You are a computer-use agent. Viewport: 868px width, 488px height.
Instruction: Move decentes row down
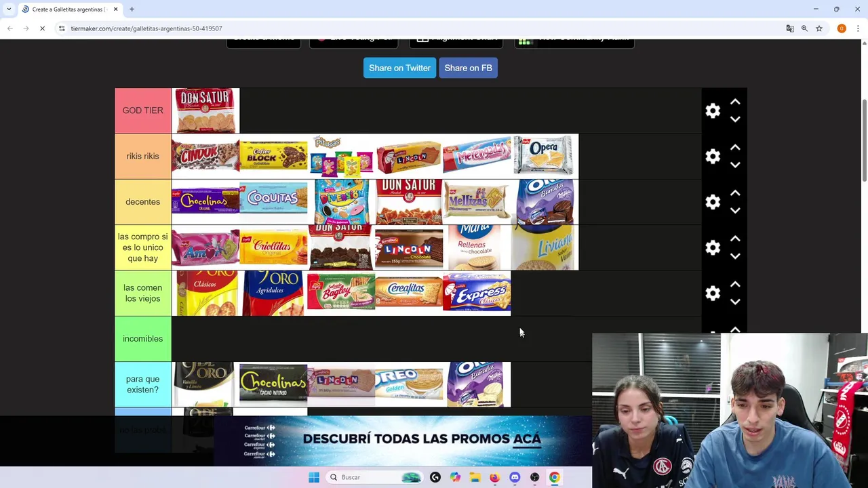(735, 211)
